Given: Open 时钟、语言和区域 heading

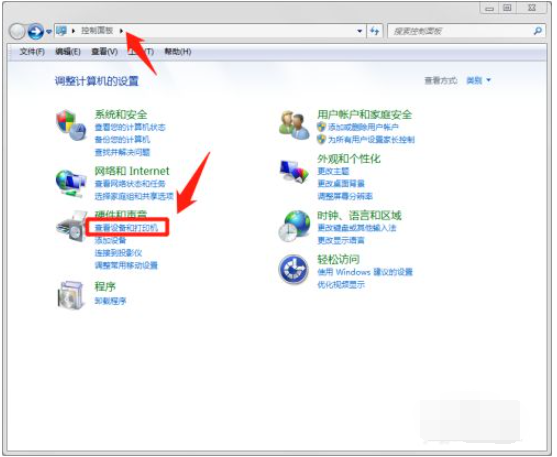Looking at the screenshot, I should tap(359, 215).
